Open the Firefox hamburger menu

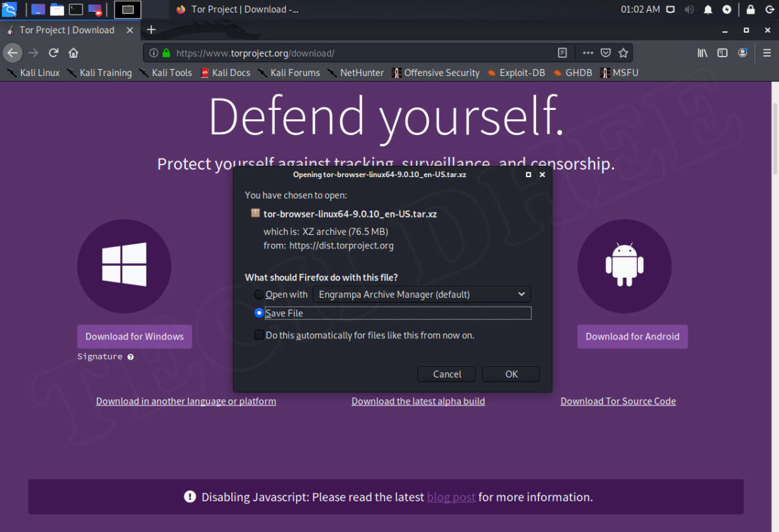click(767, 53)
